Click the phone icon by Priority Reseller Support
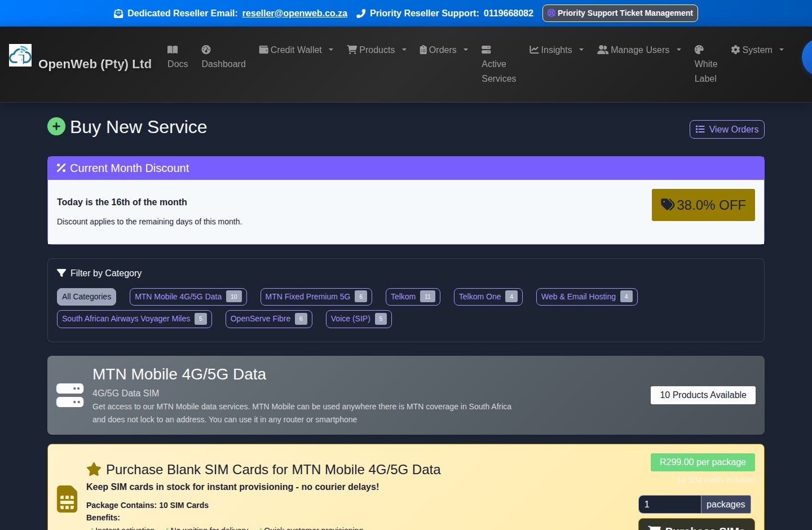Image resolution: width=812 pixels, height=530 pixels. (x=361, y=14)
